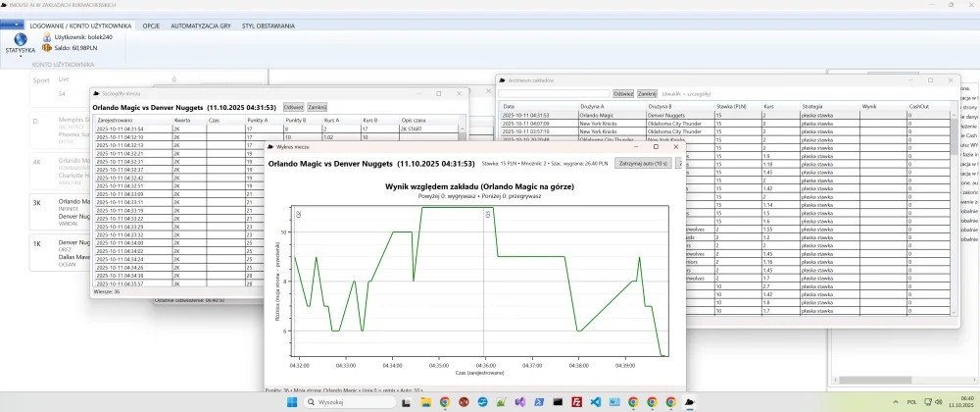Click Zatrzymaj auto (10 s) button

(x=643, y=163)
